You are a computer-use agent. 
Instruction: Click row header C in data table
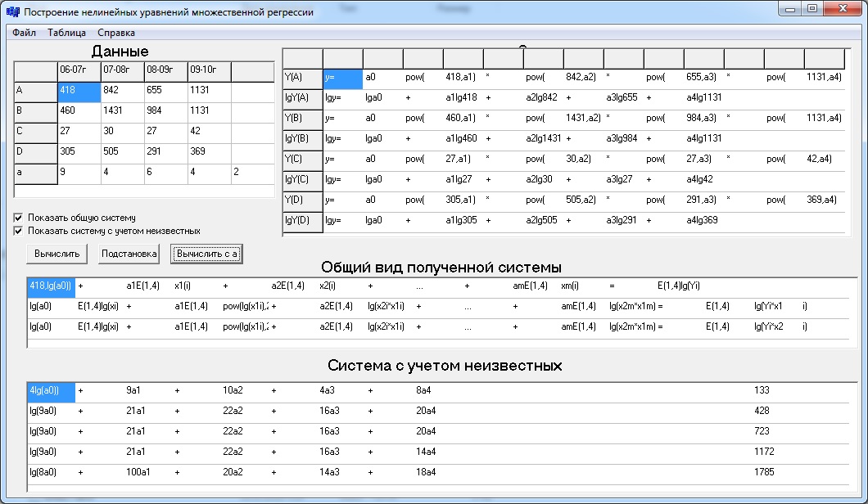point(36,133)
